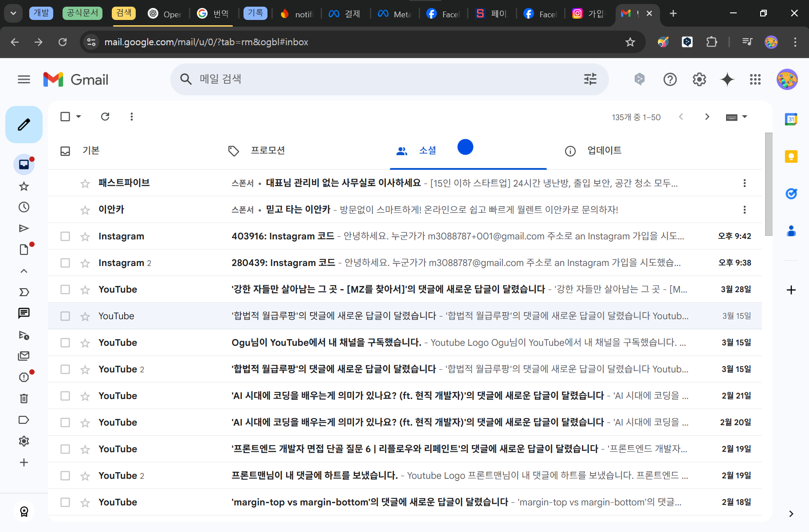Open search filter options slider icon
Viewport: 809px width, 532px height.
coord(590,79)
